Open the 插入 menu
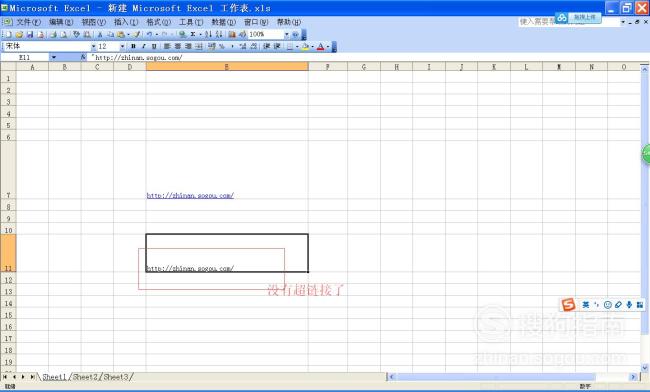 click(126, 22)
